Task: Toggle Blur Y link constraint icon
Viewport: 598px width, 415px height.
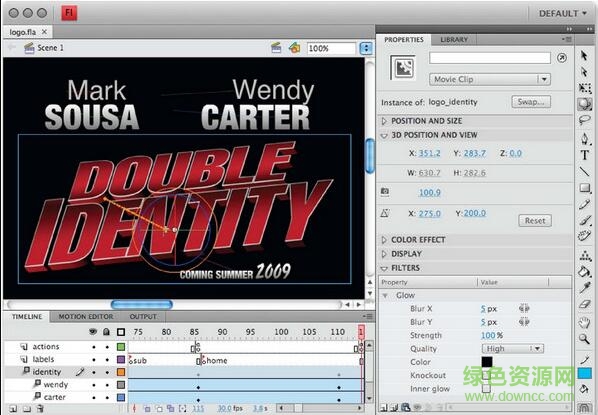Action: (524, 322)
